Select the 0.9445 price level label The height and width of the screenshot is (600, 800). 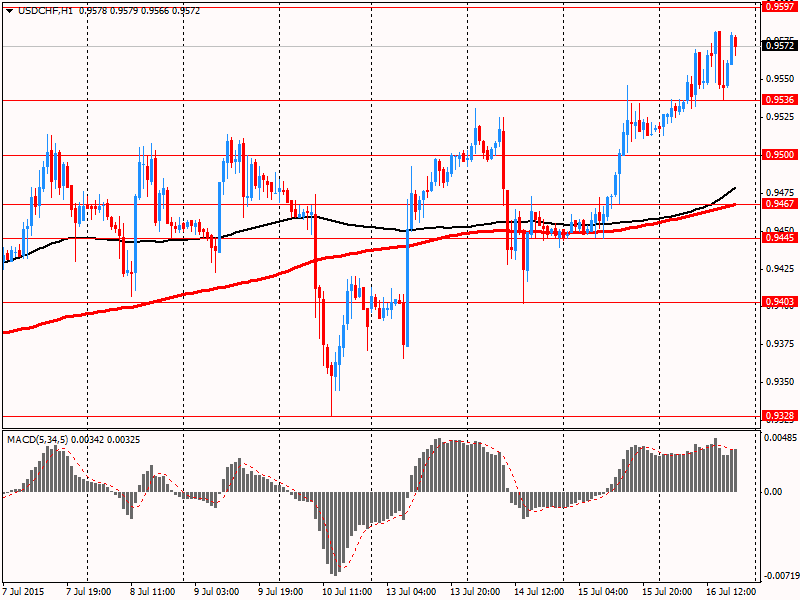(780, 238)
